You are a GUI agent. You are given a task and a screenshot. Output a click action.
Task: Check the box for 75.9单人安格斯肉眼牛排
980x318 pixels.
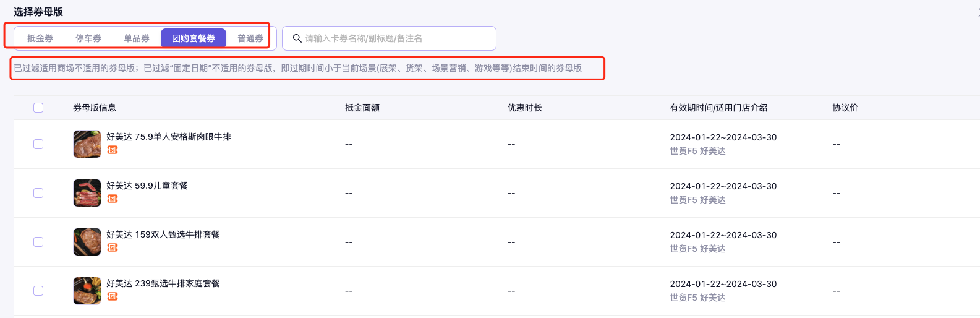[x=38, y=144]
